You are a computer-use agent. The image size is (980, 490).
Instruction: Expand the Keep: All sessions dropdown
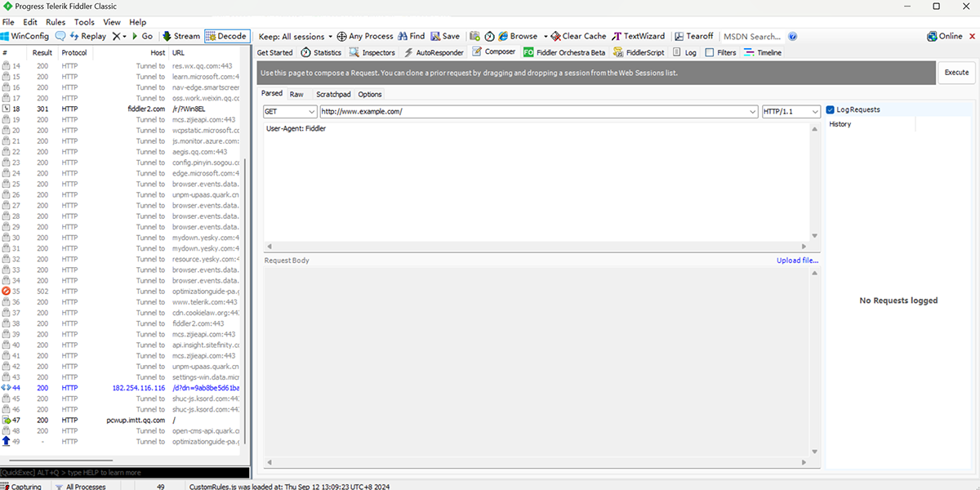(x=296, y=36)
